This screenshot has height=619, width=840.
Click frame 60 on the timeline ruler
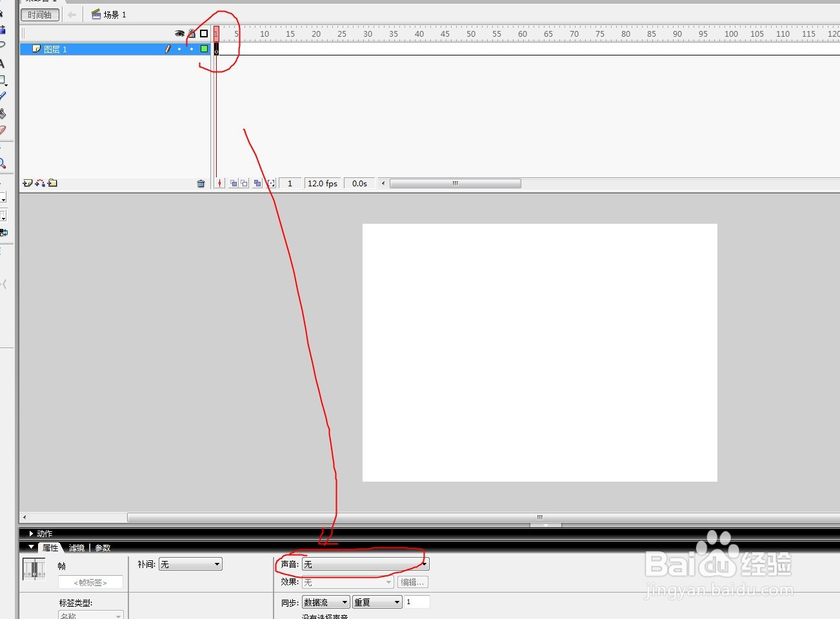tap(523, 34)
